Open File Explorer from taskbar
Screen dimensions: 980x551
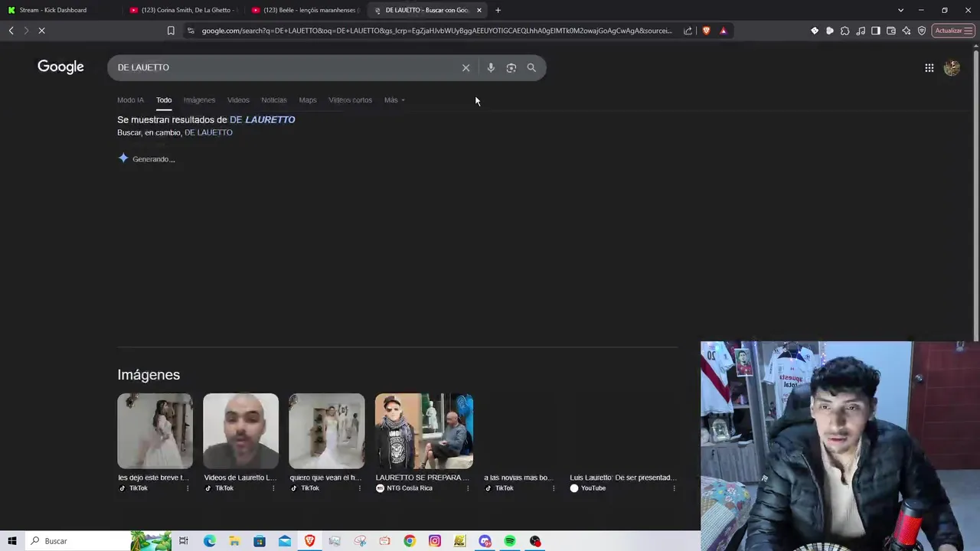pos(234,541)
